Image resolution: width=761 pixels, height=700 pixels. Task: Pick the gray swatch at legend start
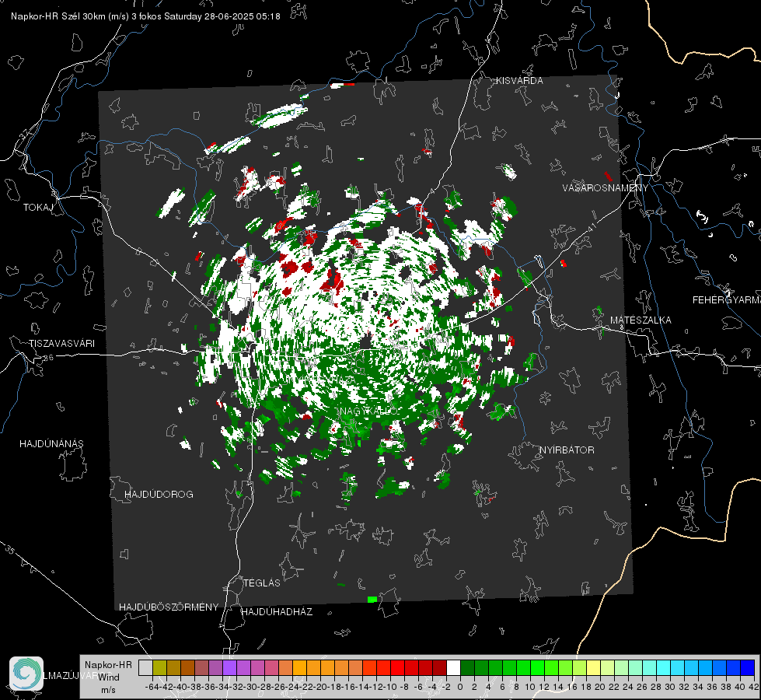click(145, 667)
